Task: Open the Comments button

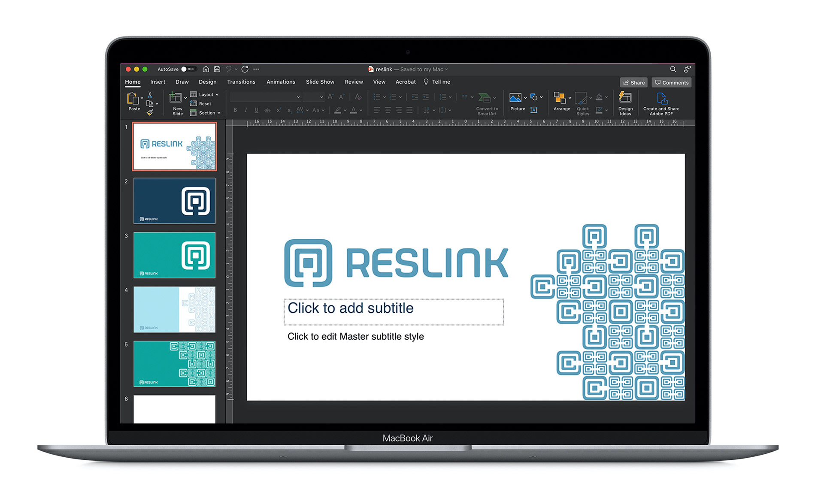Action: pyautogui.click(x=671, y=83)
